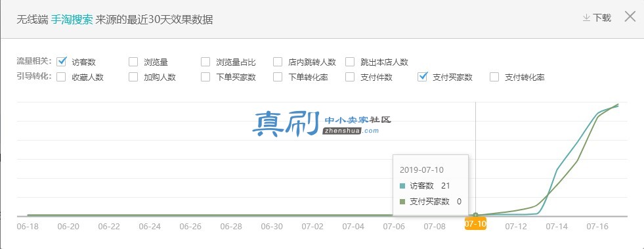644x249 pixels.
Task: Click the 07-04 axis date label
Action: 353,227
